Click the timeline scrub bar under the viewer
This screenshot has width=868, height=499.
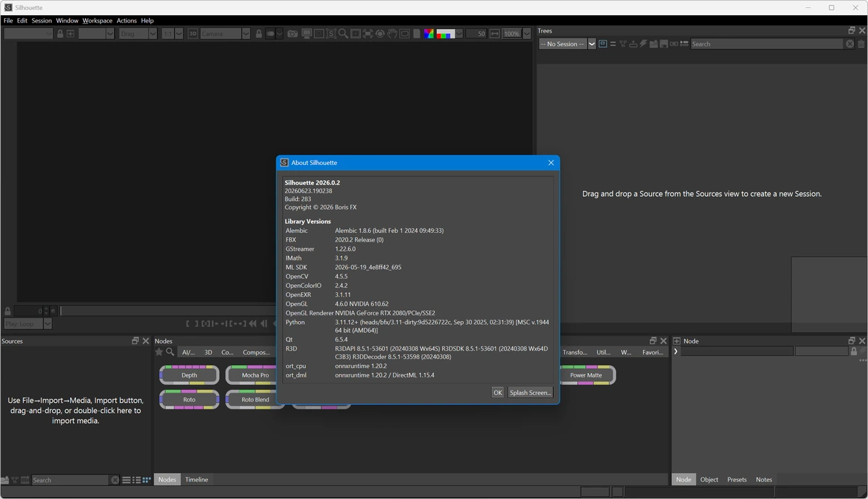[x=166, y=311]
